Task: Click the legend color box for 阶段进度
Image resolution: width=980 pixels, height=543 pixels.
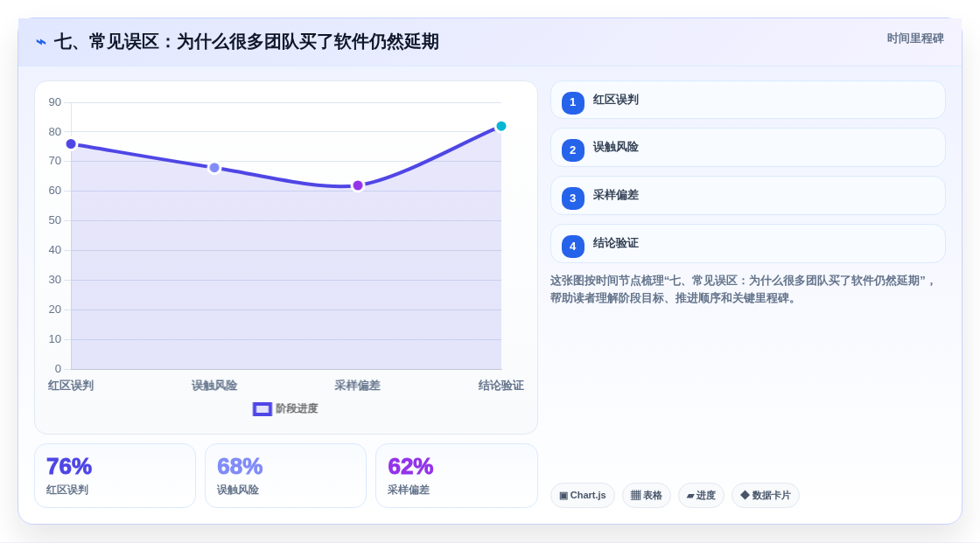Action: click(262, 409)
